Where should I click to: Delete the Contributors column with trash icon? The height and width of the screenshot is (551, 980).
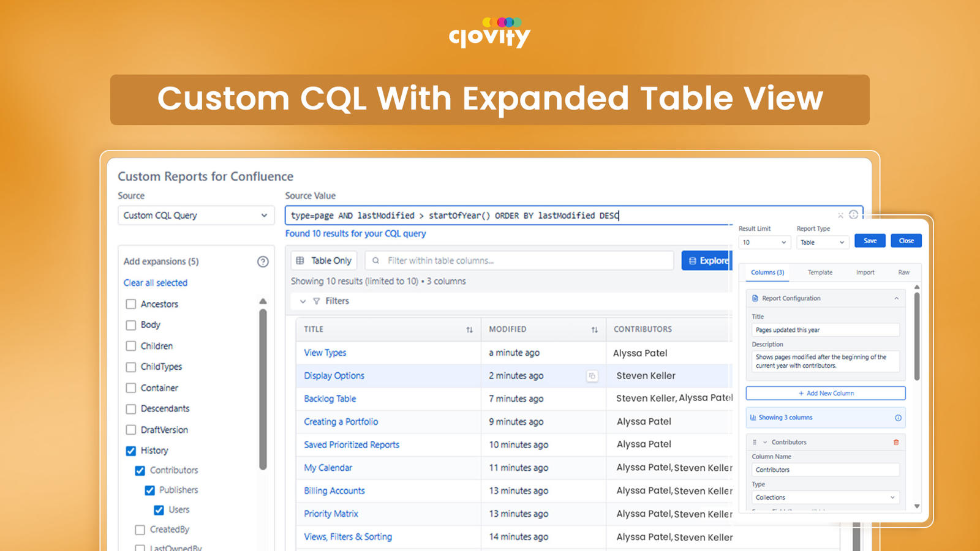896,442
